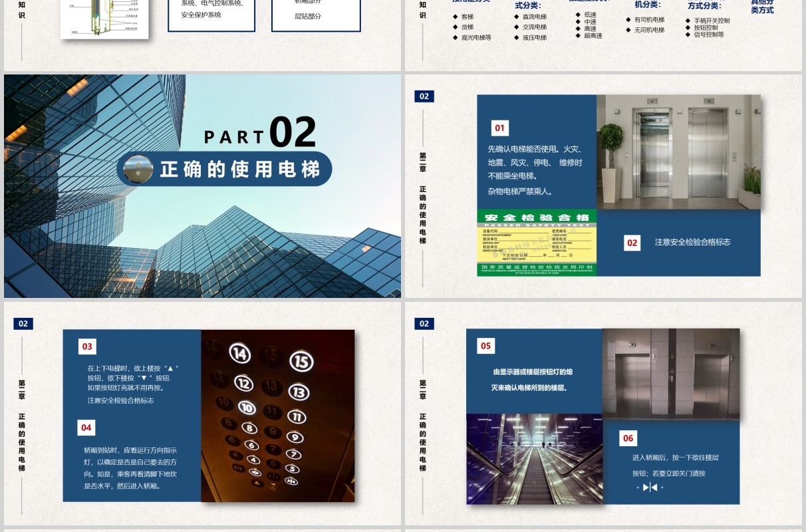Click the text 先确认电梯能否使用。火灾、
806x532 pixels.
point(535,149)
